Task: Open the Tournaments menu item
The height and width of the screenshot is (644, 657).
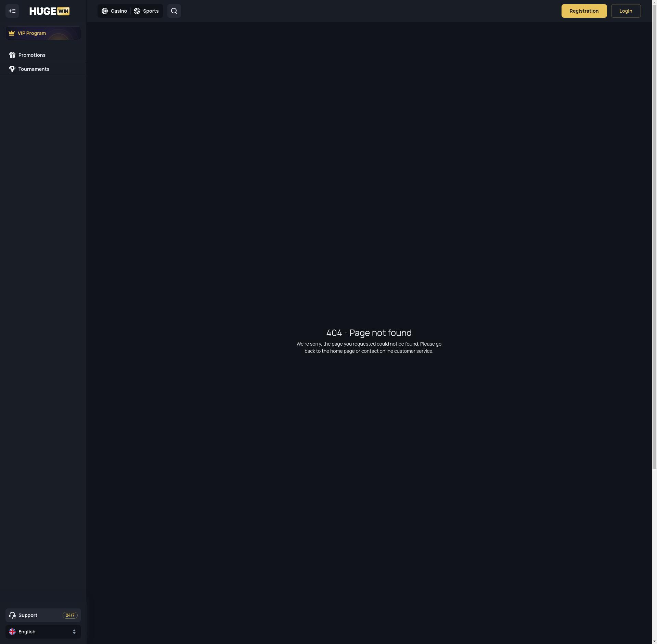Action: pos(34,69)
